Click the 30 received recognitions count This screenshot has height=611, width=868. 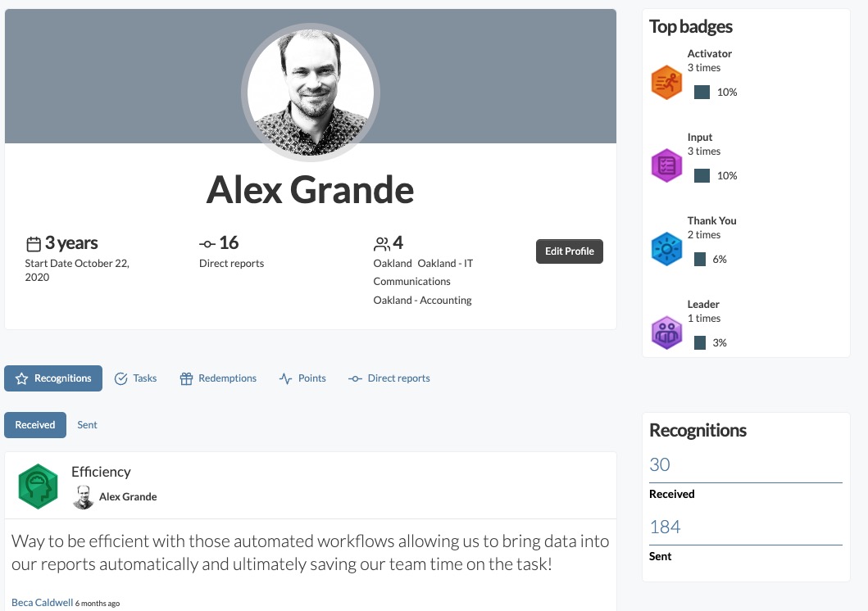pyautogui.click(x=660, y=465)
